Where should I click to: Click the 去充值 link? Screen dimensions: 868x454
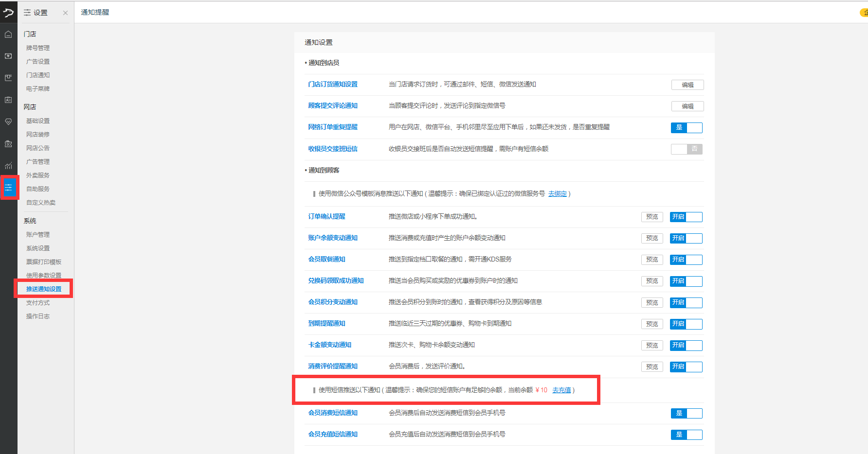click(561, 390)
